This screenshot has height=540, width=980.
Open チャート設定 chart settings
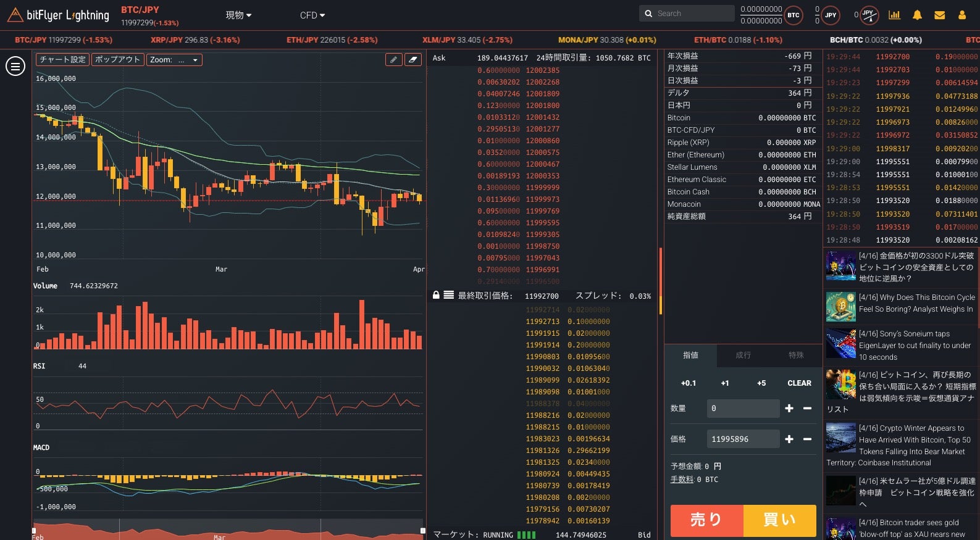[63, 60]
